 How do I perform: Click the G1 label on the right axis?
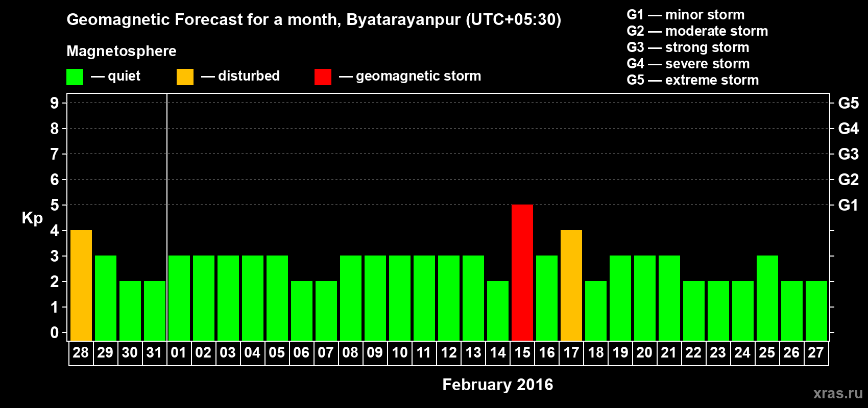[x=849, y=205]
